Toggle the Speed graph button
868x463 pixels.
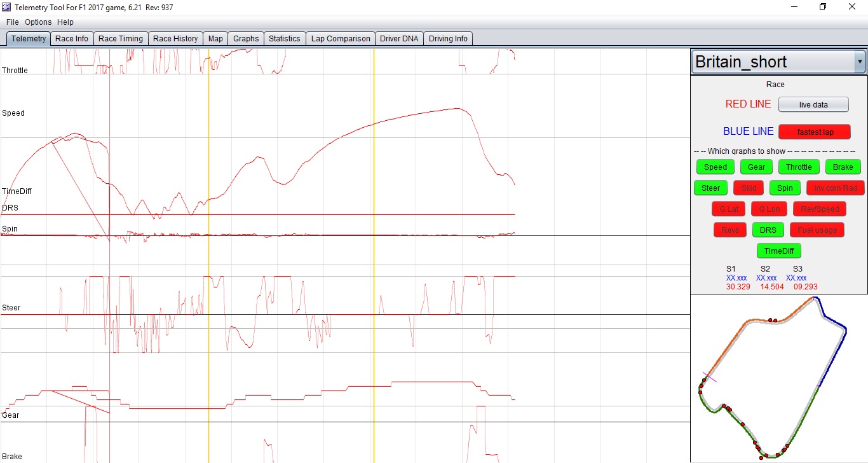click(x=715, y=167)
